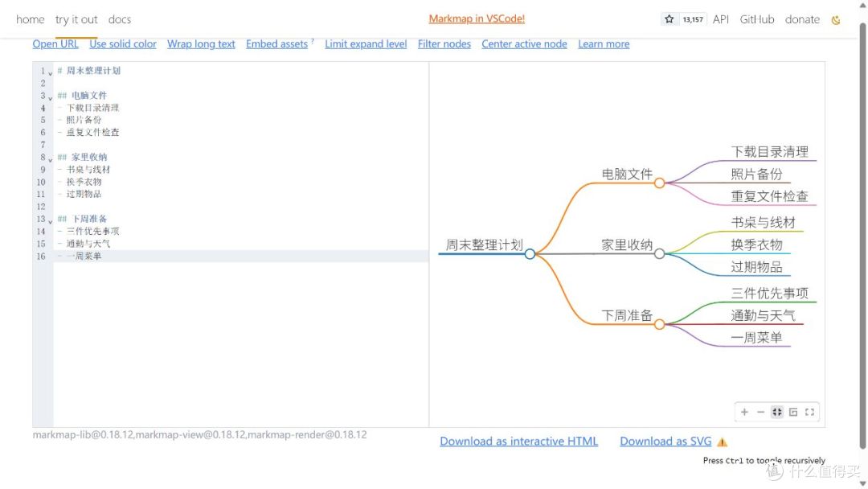Select the 过期物品 mind map node
Viewport: 868px width, 489px height.
756,267
